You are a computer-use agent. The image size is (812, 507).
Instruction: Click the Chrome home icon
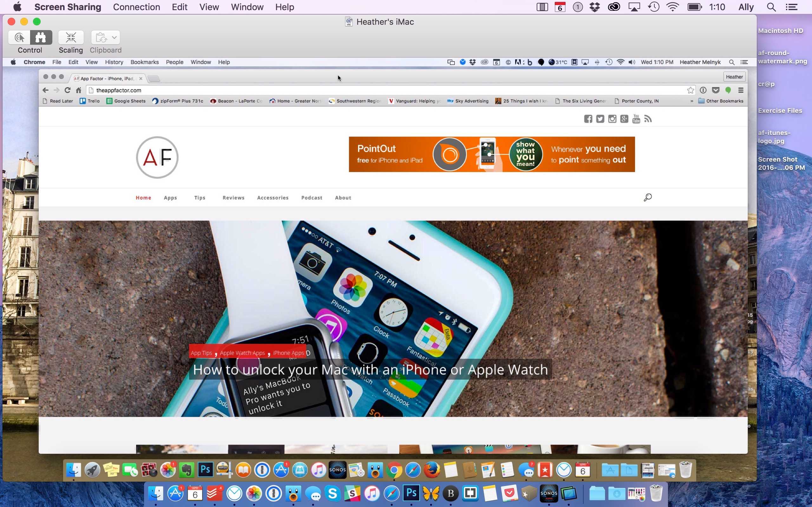79,90
